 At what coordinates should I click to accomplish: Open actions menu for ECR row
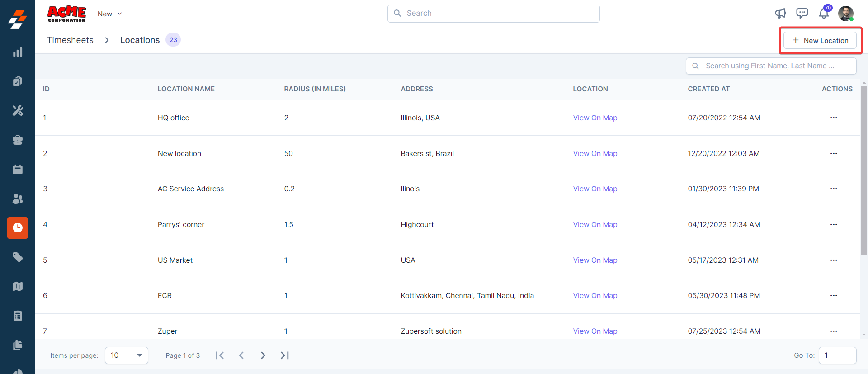833,296
